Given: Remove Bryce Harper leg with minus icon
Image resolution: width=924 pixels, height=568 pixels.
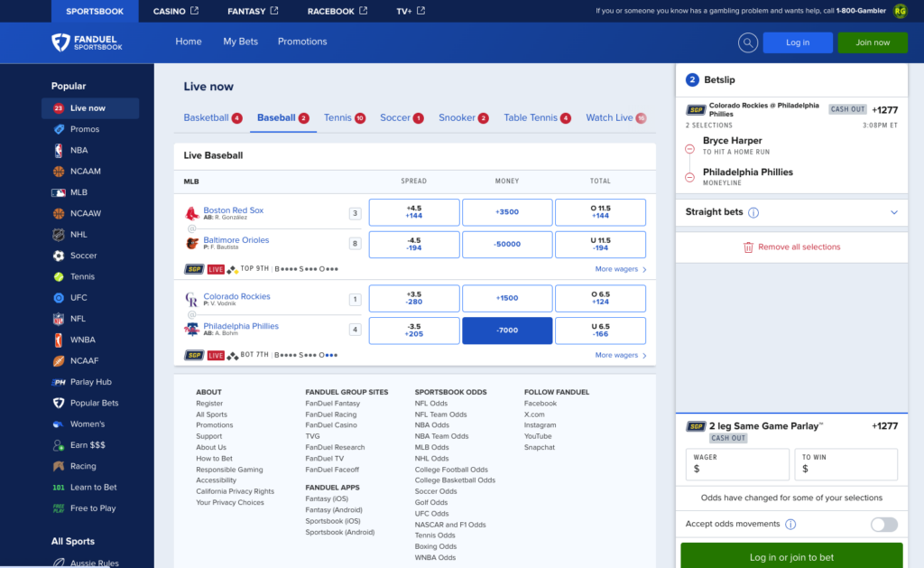Looking at the screenshot, I should [x=690, y=149].
